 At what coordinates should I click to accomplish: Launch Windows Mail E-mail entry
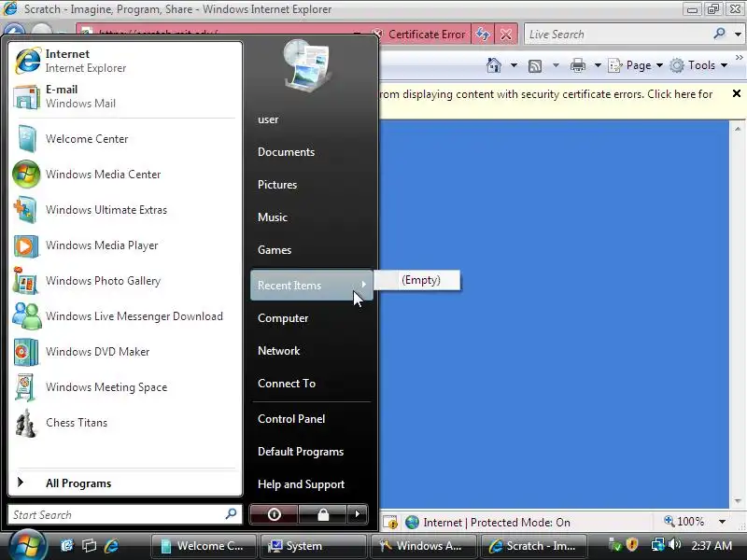(x=125, y=96)
